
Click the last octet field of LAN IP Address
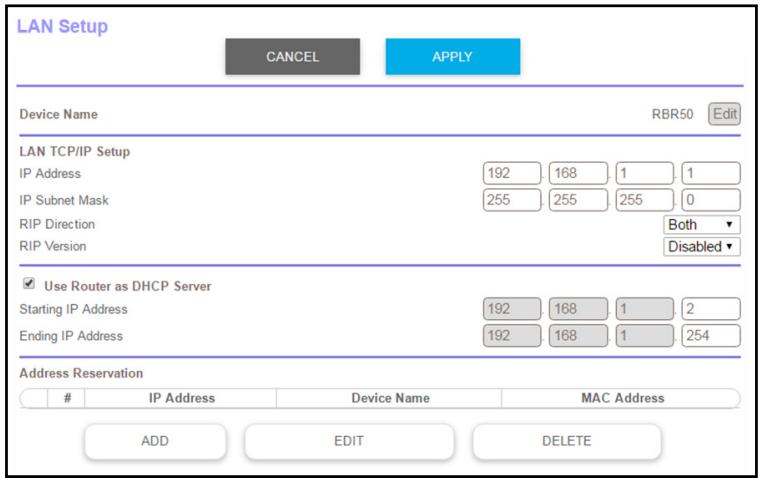pyautogui.click(x=711, y=173)
